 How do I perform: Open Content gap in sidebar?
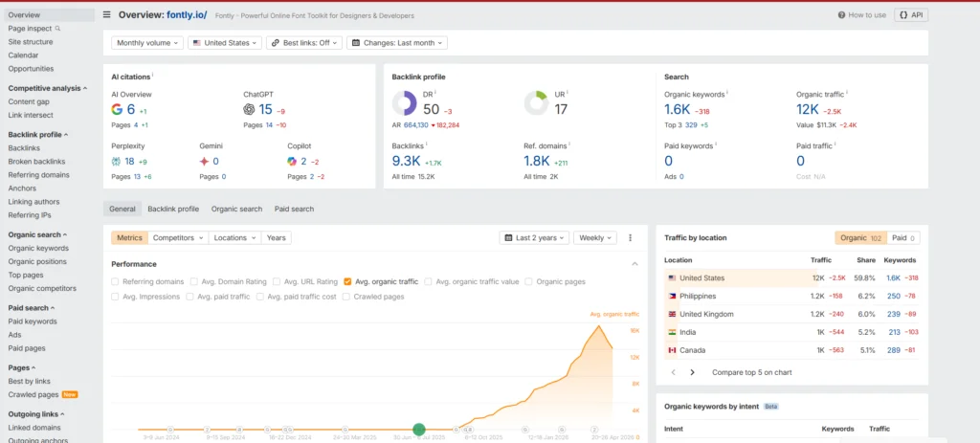(29, 101)
